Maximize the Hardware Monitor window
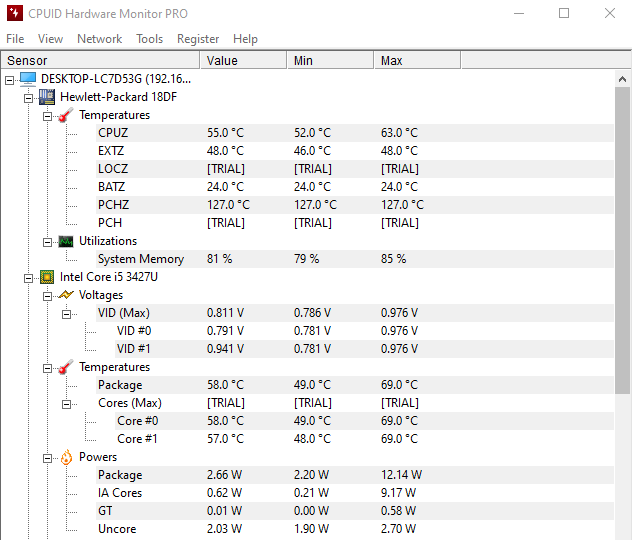 (x=564, y=13)
